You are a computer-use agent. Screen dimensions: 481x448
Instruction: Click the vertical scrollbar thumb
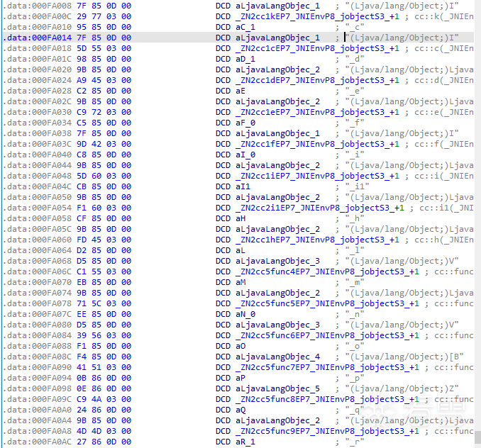click(477, 437)
